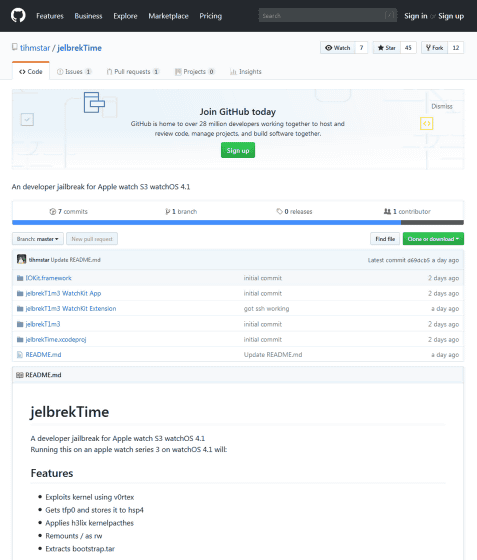Switch to the Issues tab

pos(74,71)
